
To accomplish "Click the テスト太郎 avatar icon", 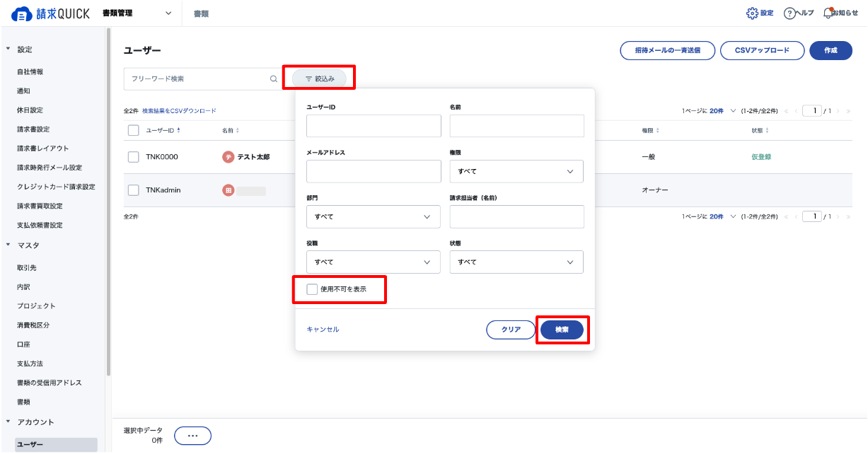I will pyautogui.click(x=228, y=157).
